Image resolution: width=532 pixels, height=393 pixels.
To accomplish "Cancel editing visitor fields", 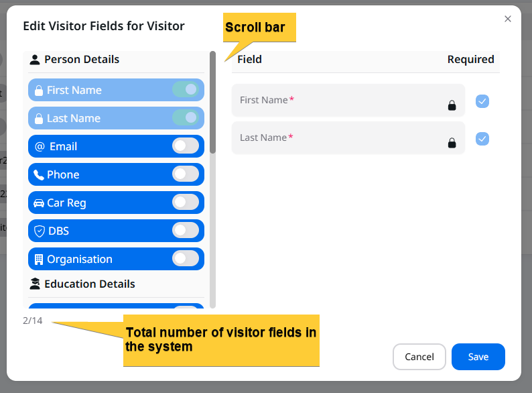I will pyautogui.click(x=419, y=357).
